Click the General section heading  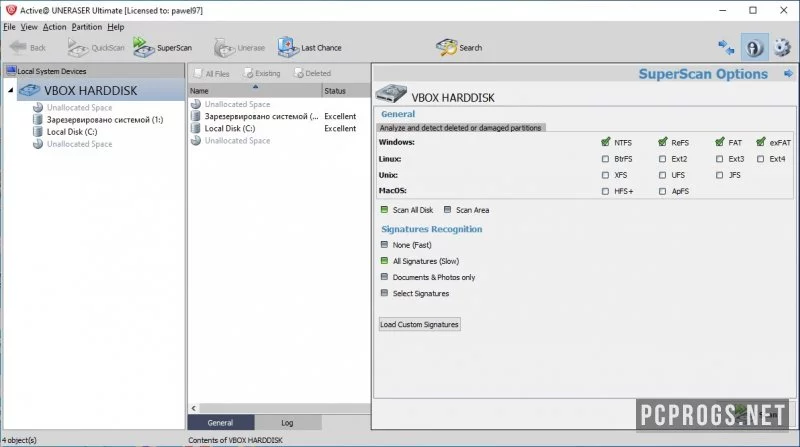pyautogui.click(x=398, y=114)
